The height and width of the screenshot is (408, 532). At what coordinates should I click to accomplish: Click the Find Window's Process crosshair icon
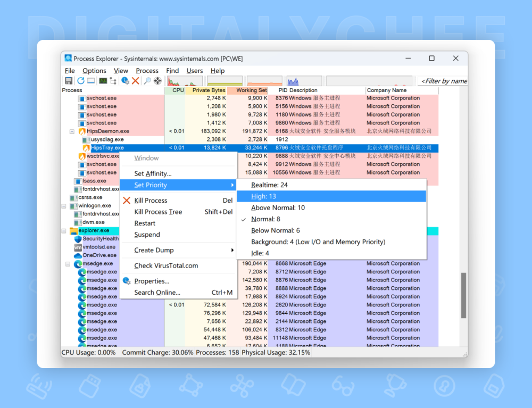pos(158,81)
